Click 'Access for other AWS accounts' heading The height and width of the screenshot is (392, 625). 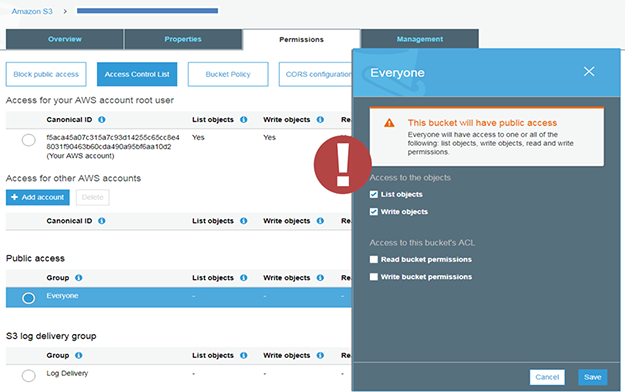pos(73,178)
